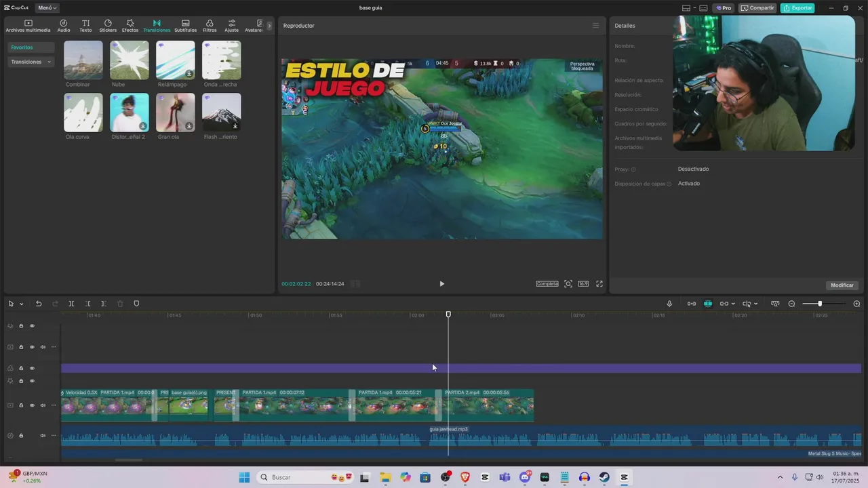Toggle visibility of the top track
868x488 pixels.
tap(32, 326)
